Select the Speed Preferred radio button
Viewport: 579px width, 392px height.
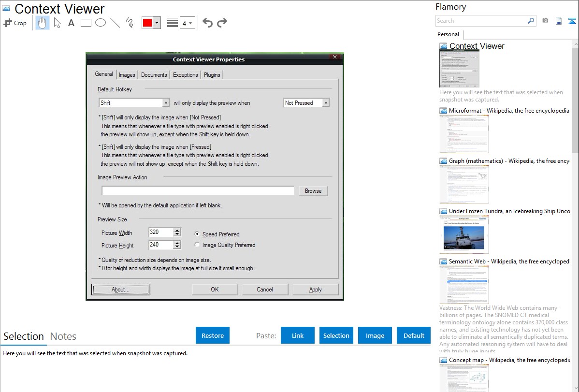pos(197,234)
